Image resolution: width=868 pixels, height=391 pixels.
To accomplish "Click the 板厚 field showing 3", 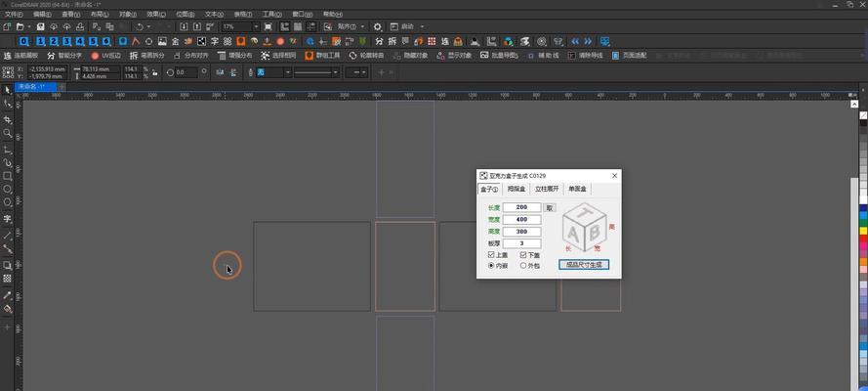I will (521, 243).
